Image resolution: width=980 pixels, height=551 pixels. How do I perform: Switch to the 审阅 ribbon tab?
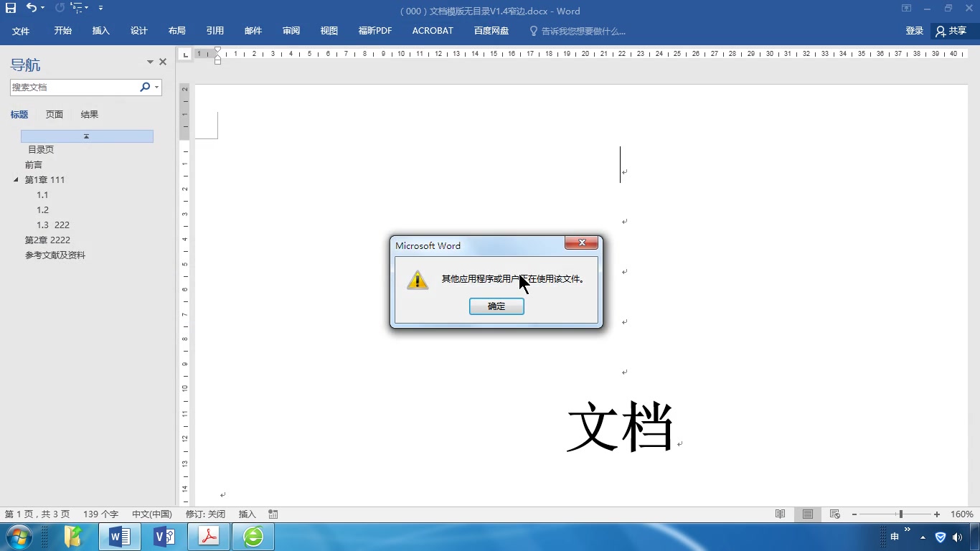coord(291,31)
